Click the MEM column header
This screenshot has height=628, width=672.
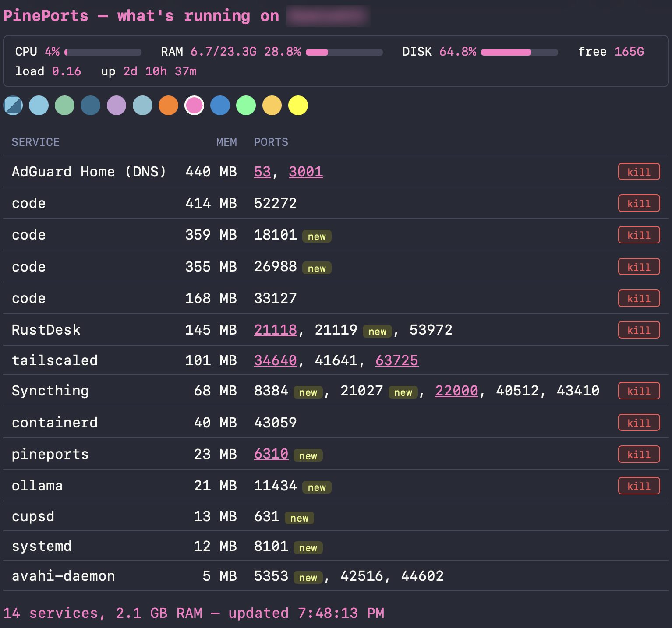[226, 142]
